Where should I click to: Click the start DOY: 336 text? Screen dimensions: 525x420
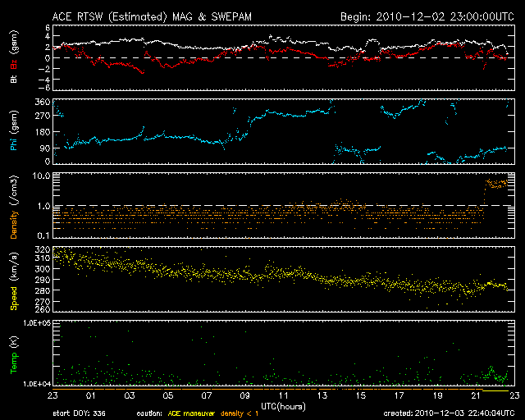coord(80,413)
